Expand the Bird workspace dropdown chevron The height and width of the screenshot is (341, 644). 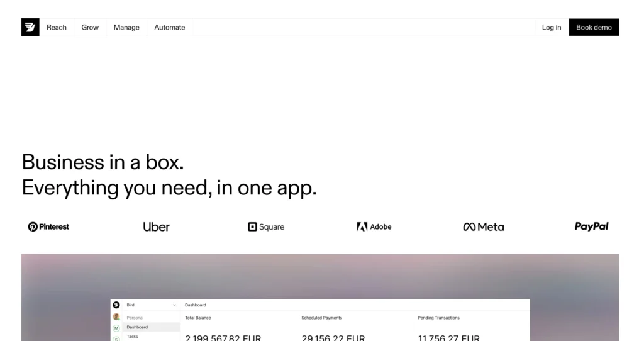(x=175, y=305)
